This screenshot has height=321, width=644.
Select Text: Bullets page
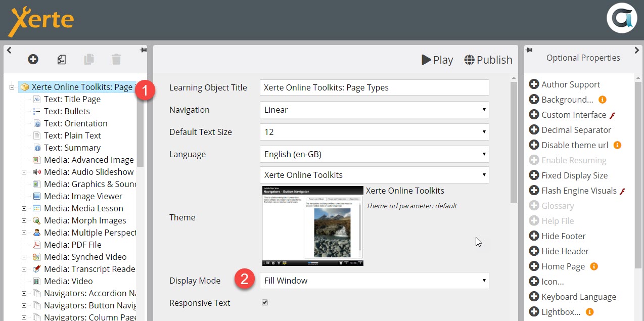click(x=67, y=111)
